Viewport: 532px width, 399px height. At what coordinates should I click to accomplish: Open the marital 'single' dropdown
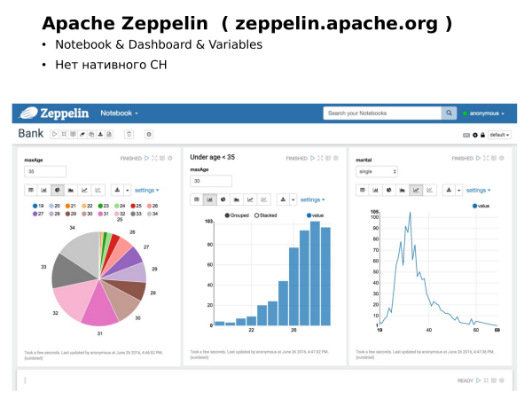[377, 171]
